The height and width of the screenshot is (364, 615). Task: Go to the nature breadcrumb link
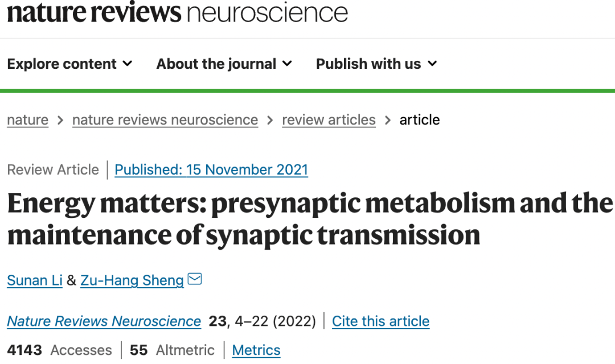27,120
